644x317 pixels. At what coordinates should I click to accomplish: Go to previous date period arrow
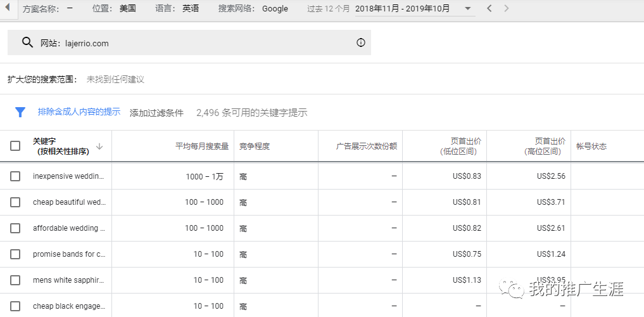489,8
